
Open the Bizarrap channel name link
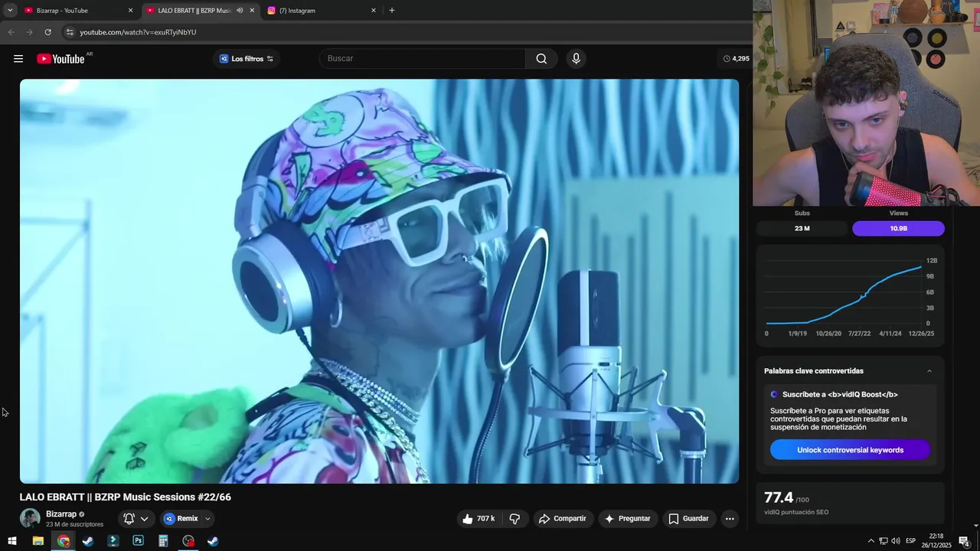(61, 514)
